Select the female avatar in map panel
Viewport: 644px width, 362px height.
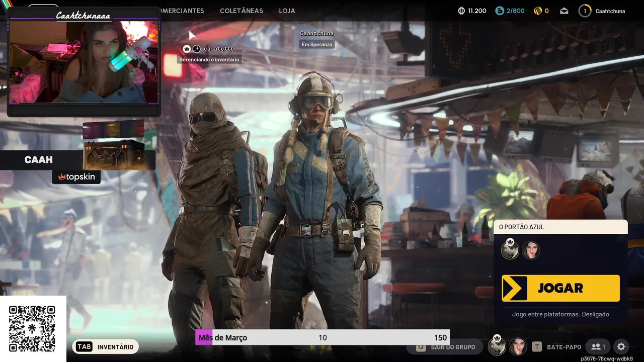[x=531, y=250]
